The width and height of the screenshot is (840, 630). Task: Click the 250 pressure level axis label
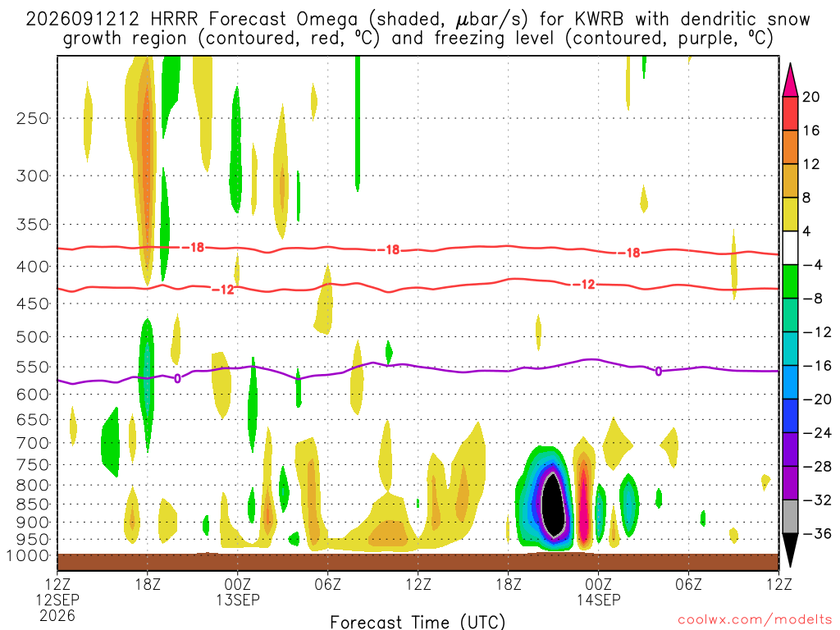pos(33,118)
